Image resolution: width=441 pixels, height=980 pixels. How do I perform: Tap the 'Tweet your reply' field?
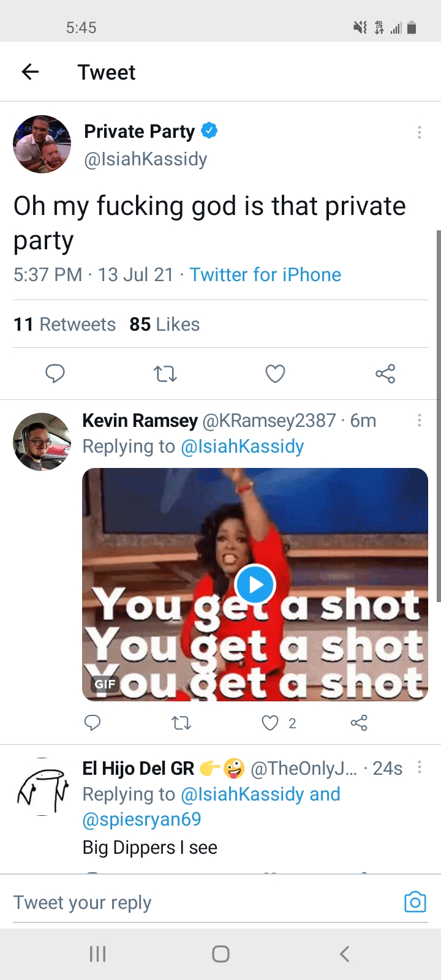202,902
